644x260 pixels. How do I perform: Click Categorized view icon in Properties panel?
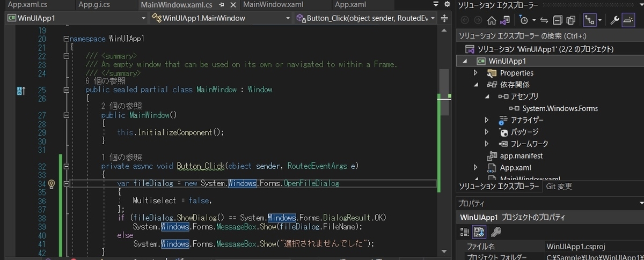tap(466, 232)
